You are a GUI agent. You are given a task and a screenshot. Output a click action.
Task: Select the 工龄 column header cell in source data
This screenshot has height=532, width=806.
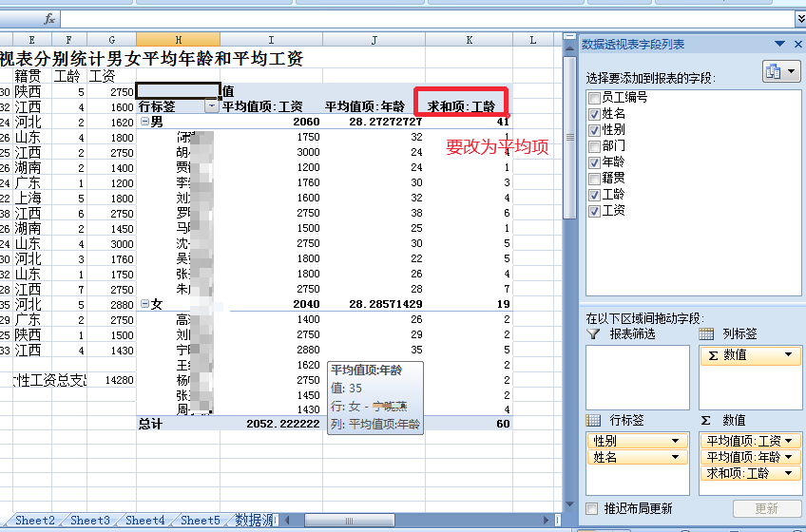pyautogui.click(x=67, y=76)
